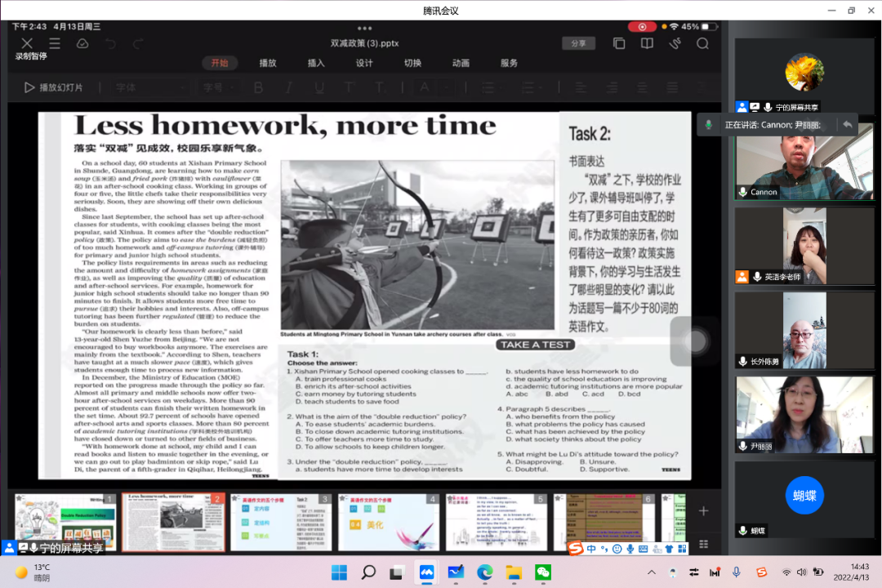Click the cloud save icon
This screenshot has height=588, width=882.
tap(82, 43)
